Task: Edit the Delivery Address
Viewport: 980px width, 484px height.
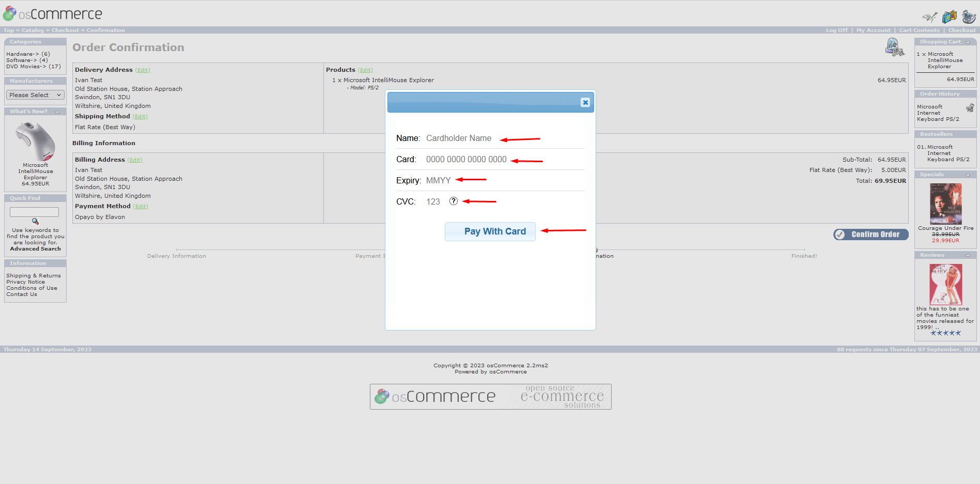Action: (x=143, y=70)
